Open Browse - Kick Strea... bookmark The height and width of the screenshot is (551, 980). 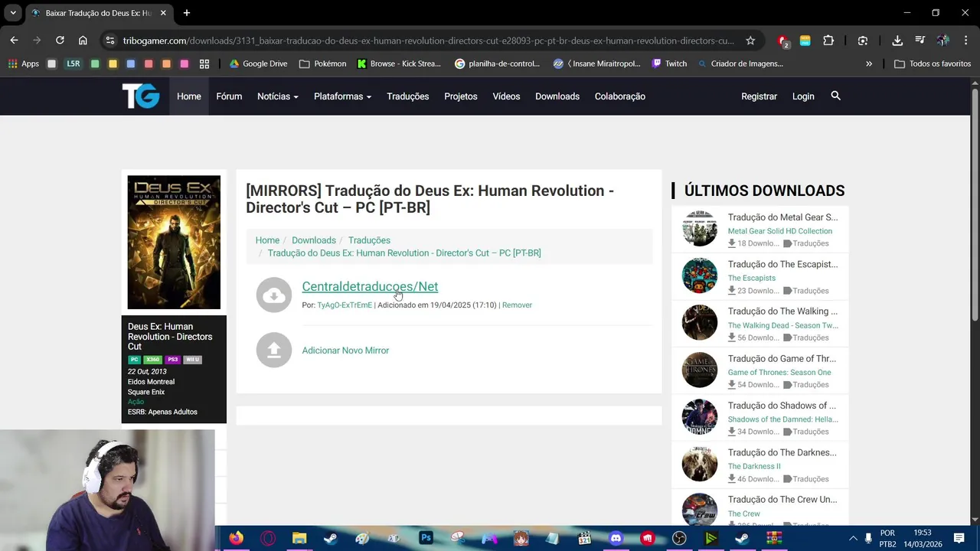399,64
